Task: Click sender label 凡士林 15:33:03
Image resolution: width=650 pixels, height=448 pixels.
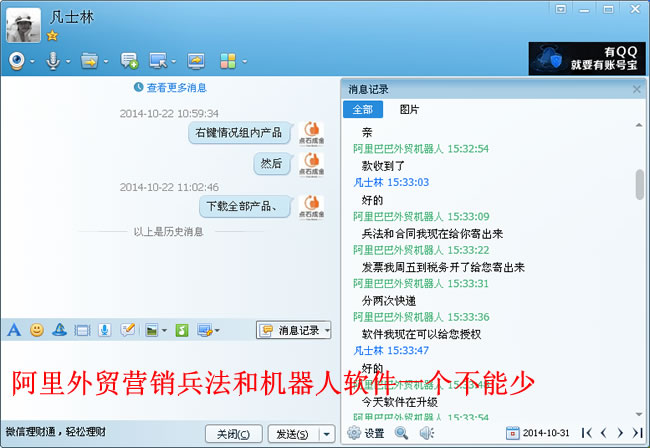Action: [391, 182]
